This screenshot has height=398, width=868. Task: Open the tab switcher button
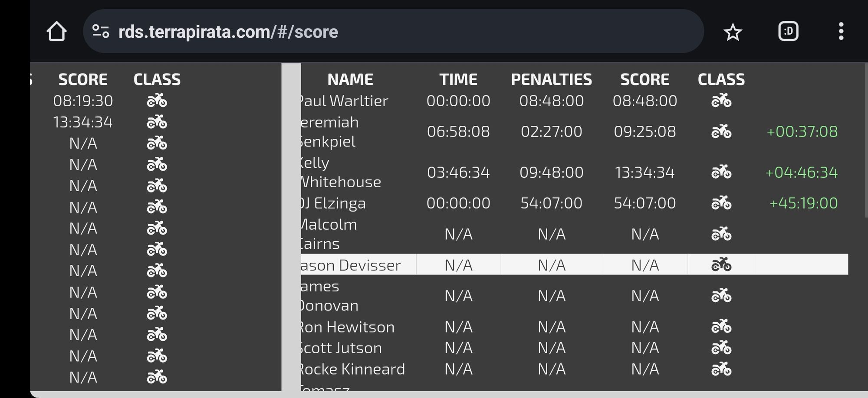(788, 31)
